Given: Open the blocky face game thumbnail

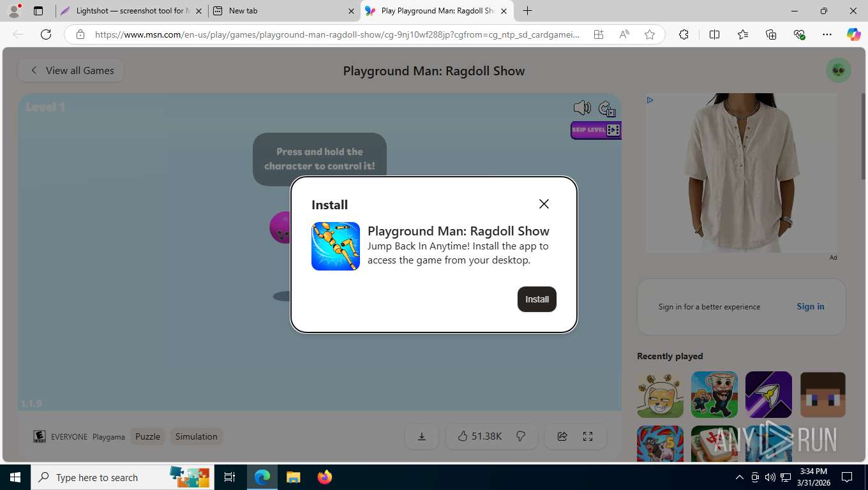Looking at the screenshot, I should pyautogui.click(x=823, y=395).
